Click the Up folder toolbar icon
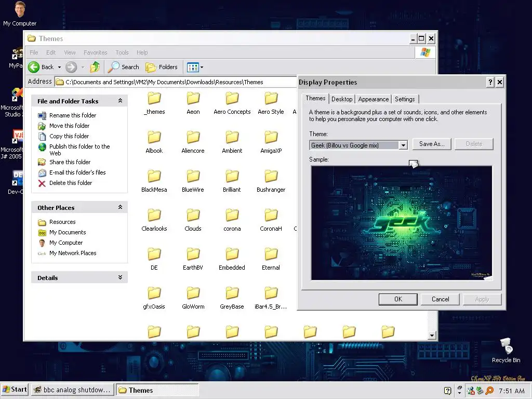532x399 pixels. click(95, 67)
